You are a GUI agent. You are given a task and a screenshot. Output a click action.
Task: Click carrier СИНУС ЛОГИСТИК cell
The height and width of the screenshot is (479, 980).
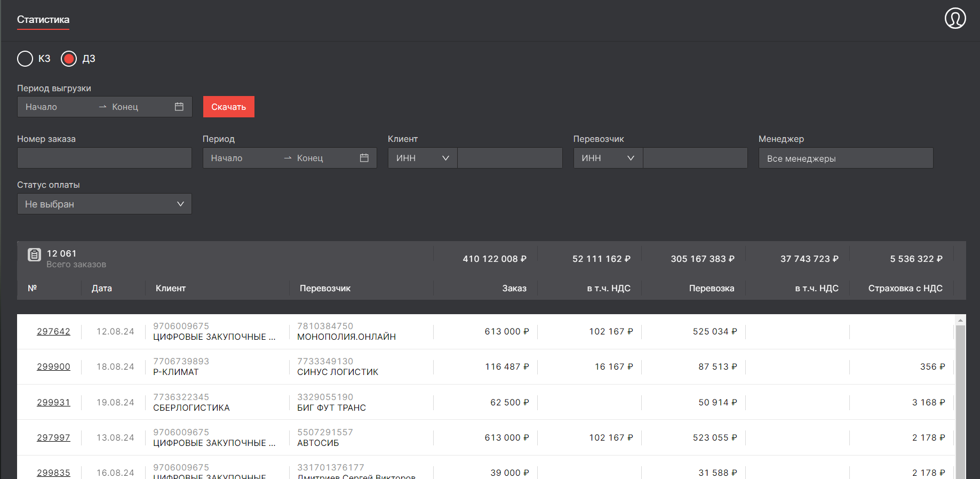[338, 372]
